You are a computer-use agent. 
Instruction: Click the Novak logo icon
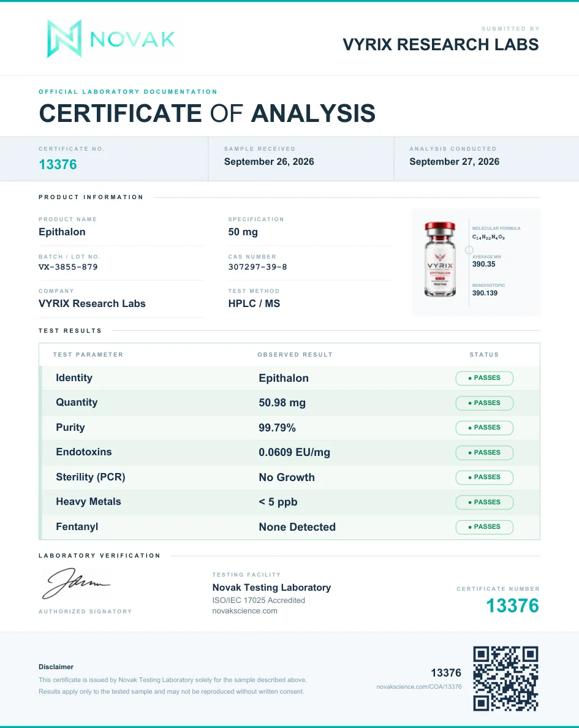tap(64, 39)
